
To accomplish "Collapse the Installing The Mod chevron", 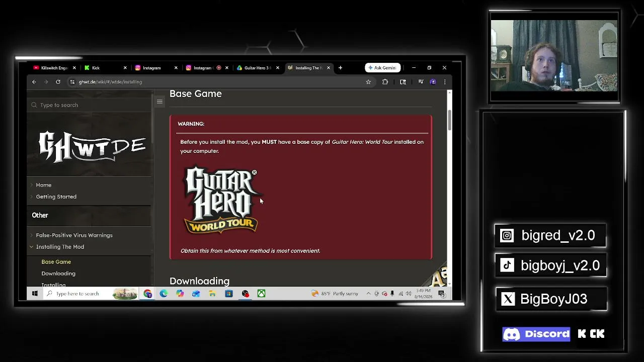I will 32,247.
